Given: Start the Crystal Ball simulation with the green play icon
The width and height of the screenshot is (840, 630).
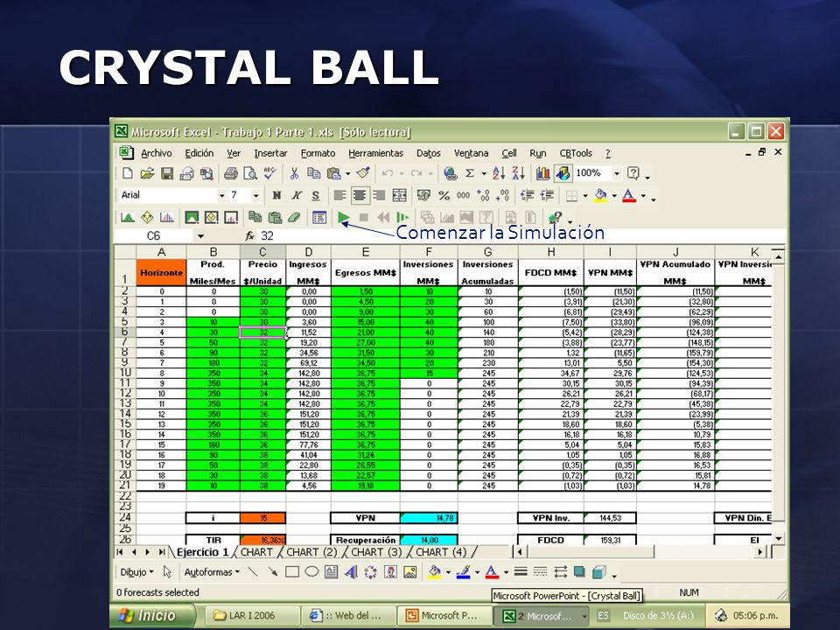Looking at the screenshot, I should coord(343,218).
